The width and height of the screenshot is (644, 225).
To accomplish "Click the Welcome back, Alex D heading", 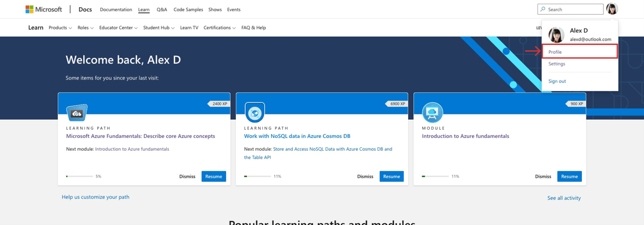I will (123, 60).
